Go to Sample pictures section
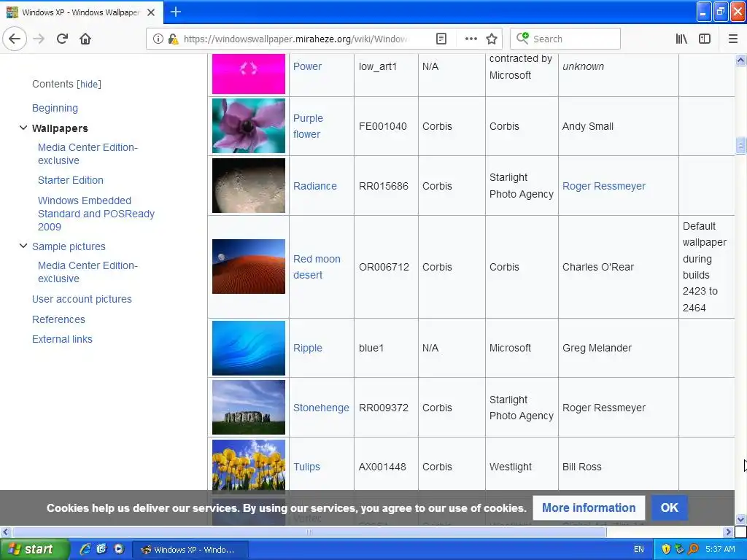The width and height of the screenshot is (747, 560). click(69, 246)
